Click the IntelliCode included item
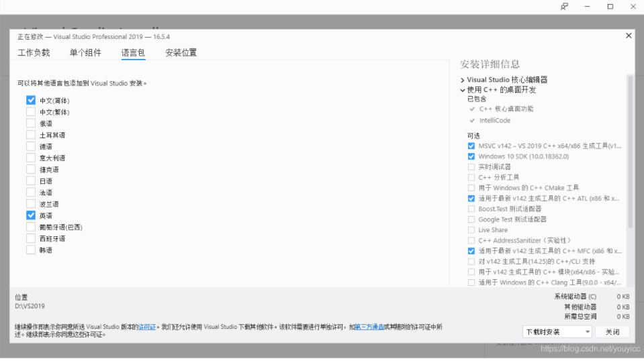The height and width of the screenshot is (361, 644). point(495,120)
